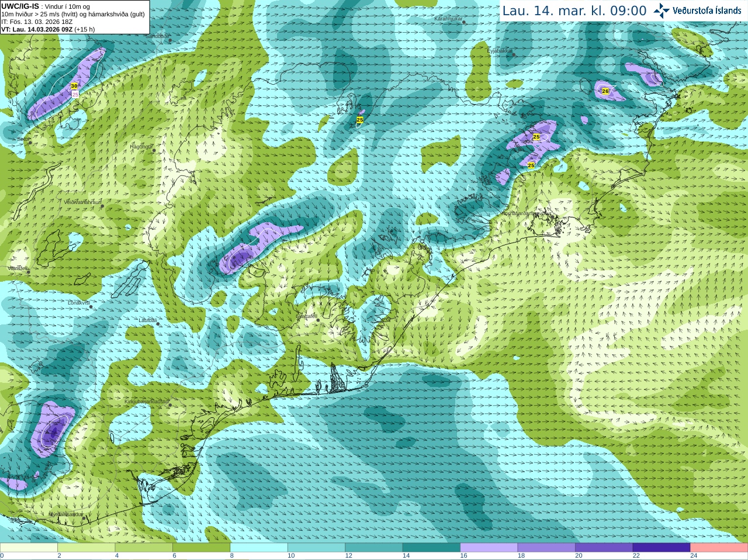Pick the 14–16 m/s dark teal swatch
Viewport: 748px width, 560px height.
tap(431, 547)
